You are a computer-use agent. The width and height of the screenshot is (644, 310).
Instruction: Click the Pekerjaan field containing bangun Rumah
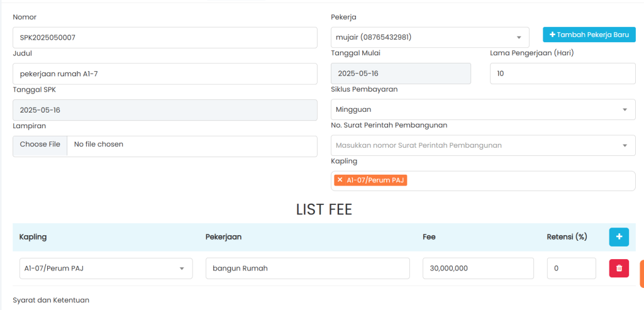point(308,268)
